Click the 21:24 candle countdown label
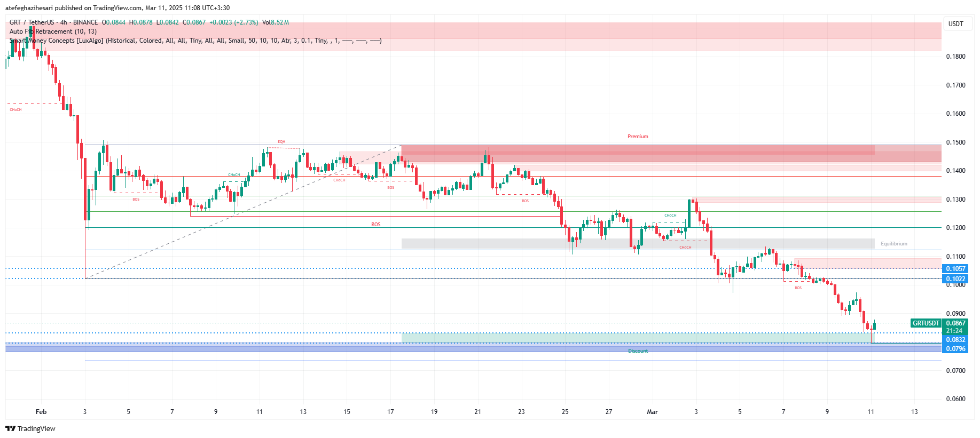Screen dimensions: 980x438 coord(954,331)
